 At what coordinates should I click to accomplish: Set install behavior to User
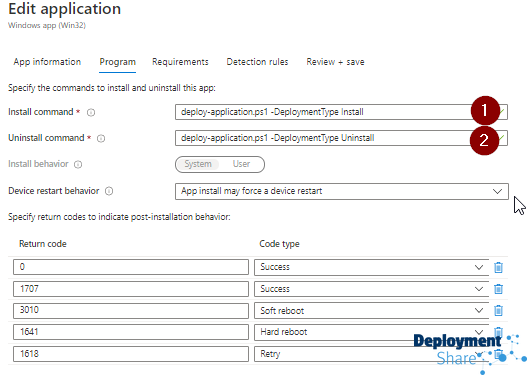(241, 164)
